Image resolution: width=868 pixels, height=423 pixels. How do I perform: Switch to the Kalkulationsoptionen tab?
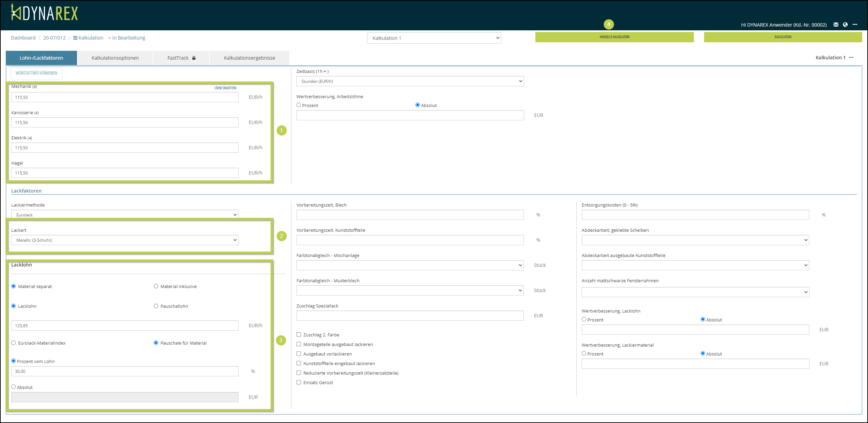[115, 58]
